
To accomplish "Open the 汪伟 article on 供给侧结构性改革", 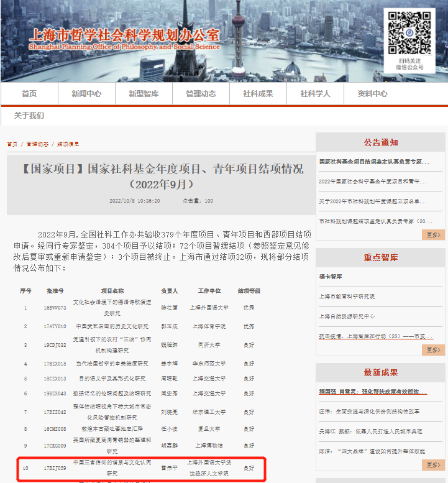I will (369, 412).
